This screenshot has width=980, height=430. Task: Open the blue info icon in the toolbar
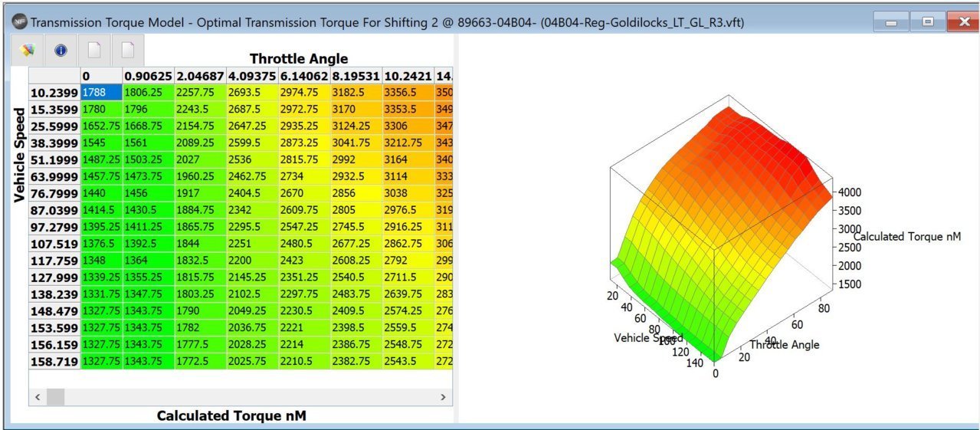pos(61,51)
